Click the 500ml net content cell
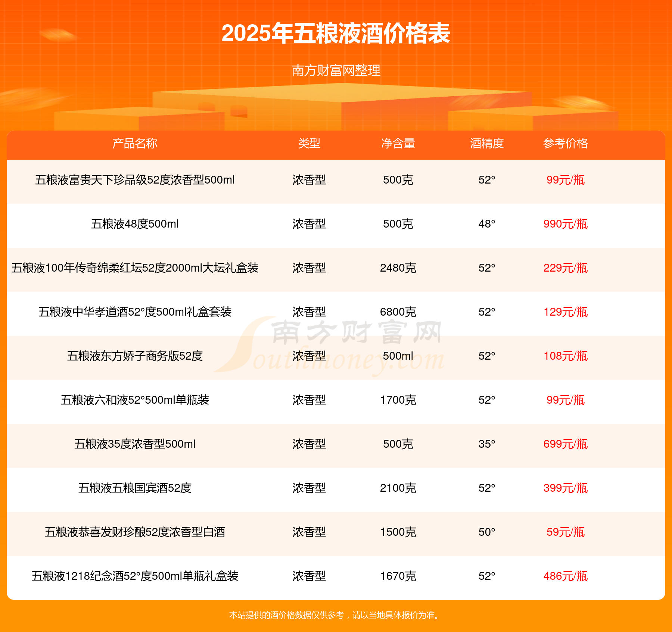This screenshot has height=632, width=672. [398, 356]
